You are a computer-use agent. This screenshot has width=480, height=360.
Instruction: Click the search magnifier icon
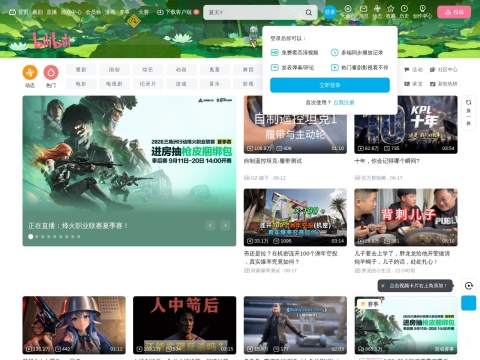coord(309,12)
